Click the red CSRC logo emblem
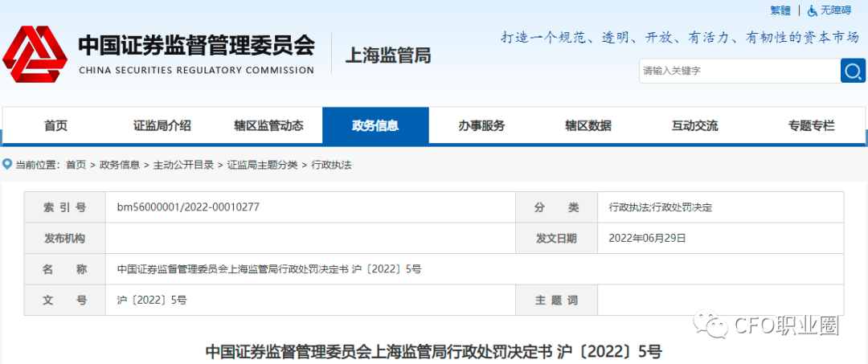The height and width of the screenshot is (364, 868). click(35, 54)
